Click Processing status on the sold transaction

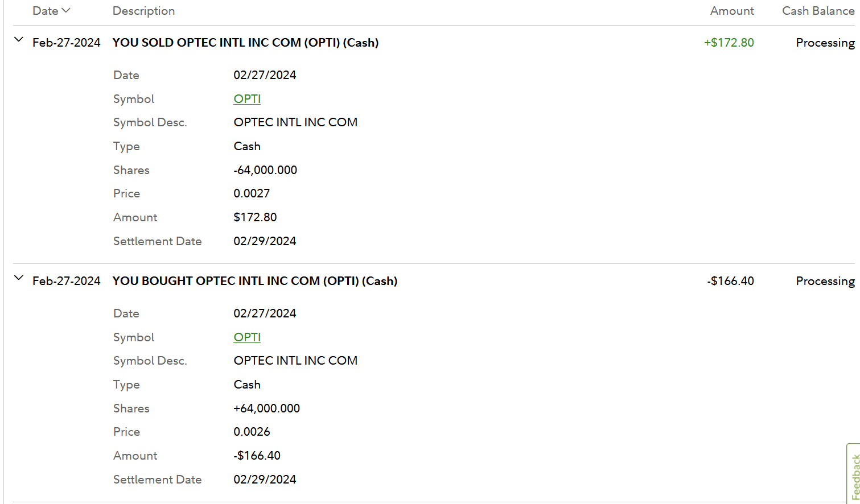825,43
